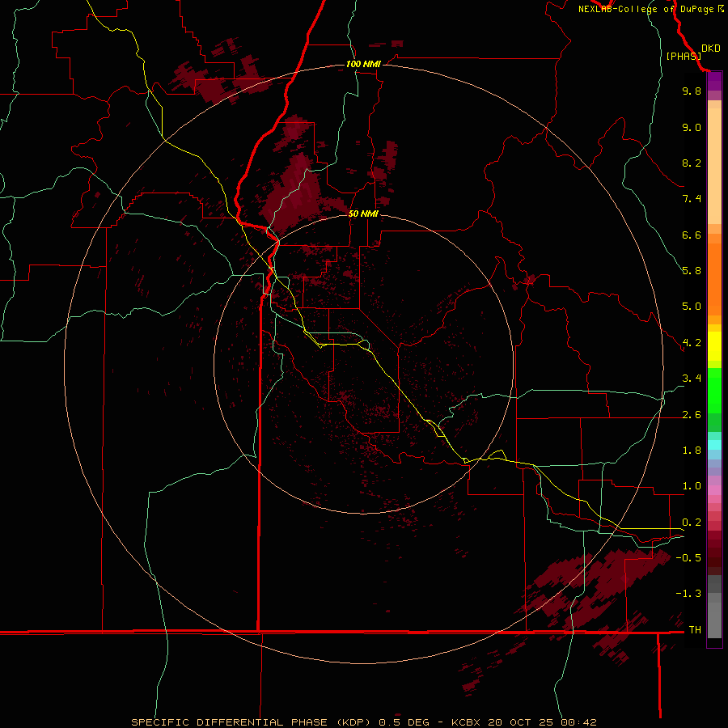Click the 2.6 scale value
This screenshot has width=728, height=728.
[x=692, y=415]
